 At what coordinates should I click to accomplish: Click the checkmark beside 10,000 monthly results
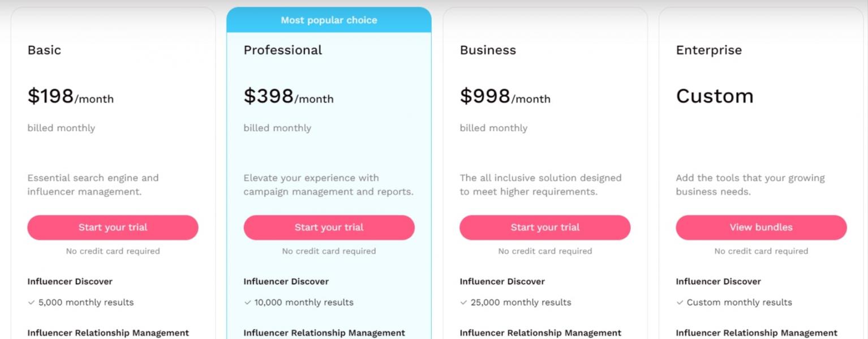pos(248,302)
